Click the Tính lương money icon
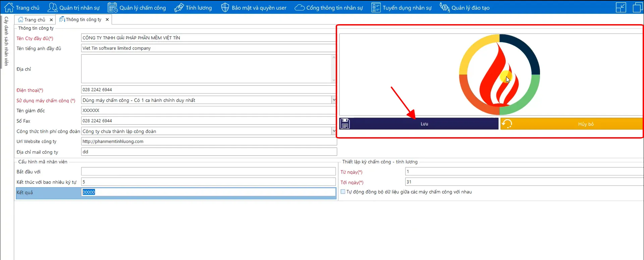 tap(179, 7)
